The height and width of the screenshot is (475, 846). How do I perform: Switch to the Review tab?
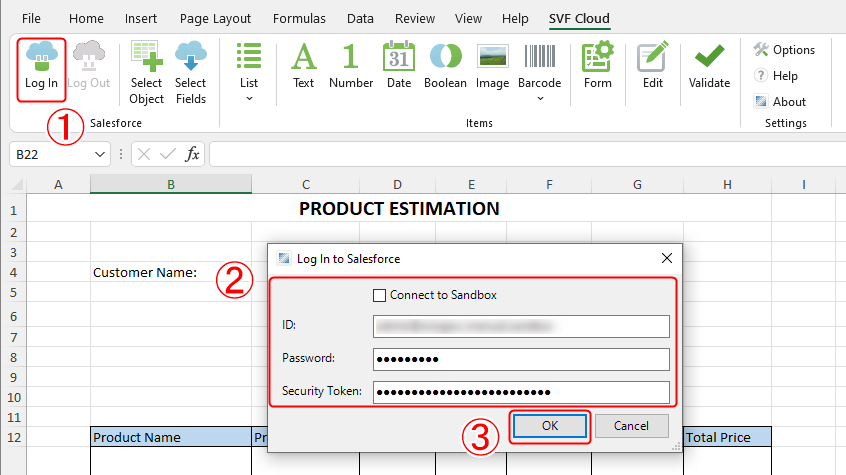(x=415, y=18)
